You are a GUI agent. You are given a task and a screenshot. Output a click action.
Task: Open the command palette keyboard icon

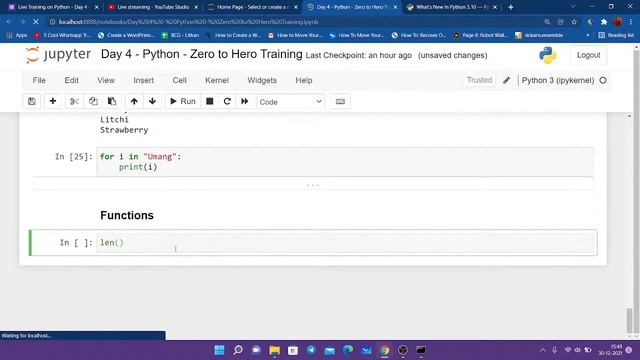(340, 101)
